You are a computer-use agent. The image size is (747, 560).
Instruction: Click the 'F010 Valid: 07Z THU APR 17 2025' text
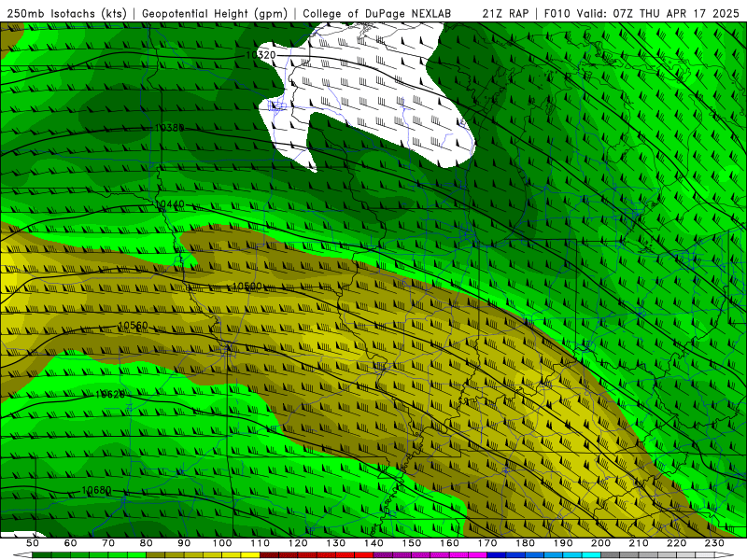[x=641, y=13]
